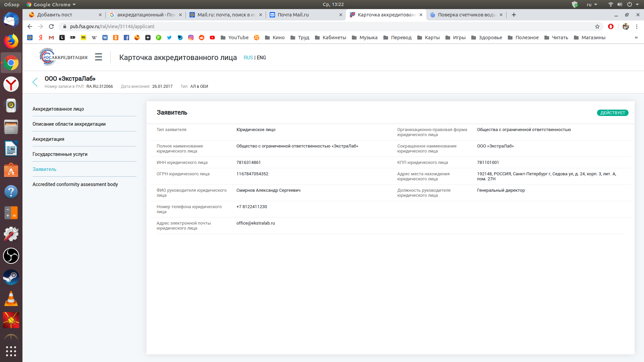Click the ДЕЙСТВУЕТ status badge
The height and width of the screenshot is (362, 644).
click(612, 113)
